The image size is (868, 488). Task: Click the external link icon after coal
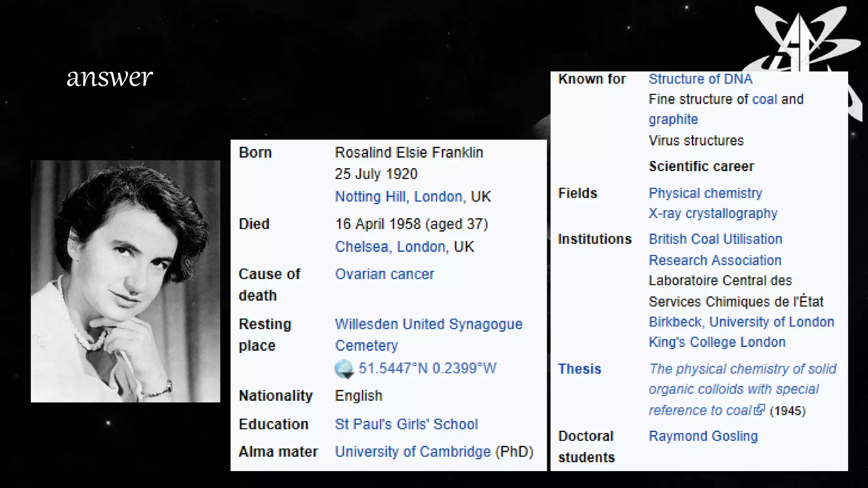coord(759,410)
